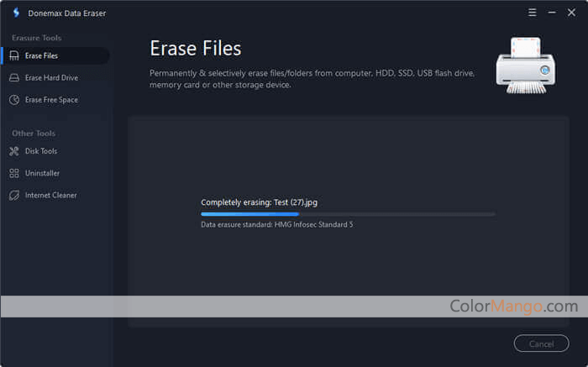This screenshot has height=367, width=588.
Task: Click the Uninstaller grid icon
Action: click(x=14, y=173)
